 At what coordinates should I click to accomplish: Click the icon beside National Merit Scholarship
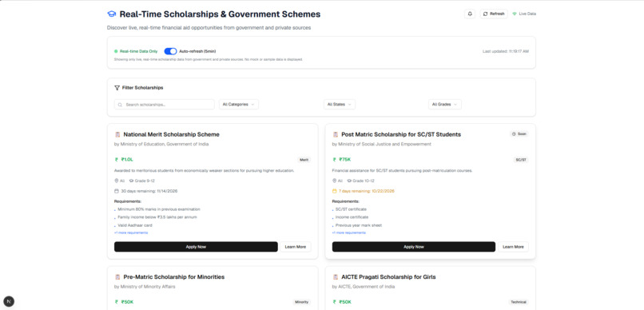click(x=117, y=134)
